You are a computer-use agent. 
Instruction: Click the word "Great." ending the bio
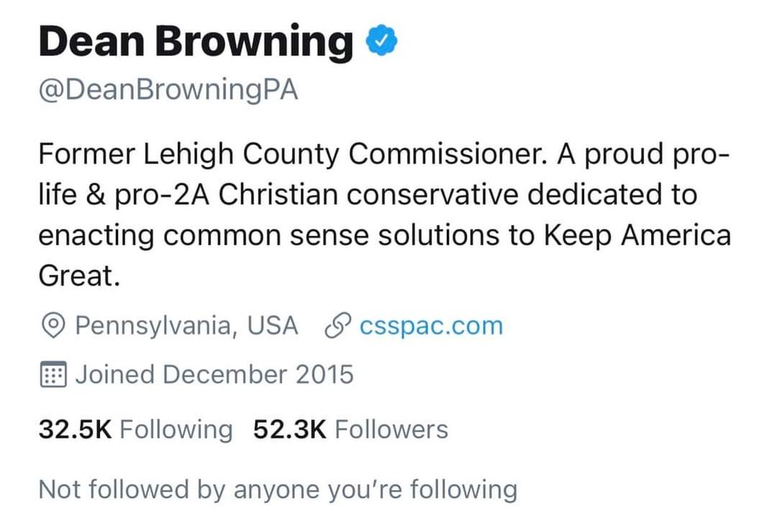pyautogui.click(x=79, y=276)
